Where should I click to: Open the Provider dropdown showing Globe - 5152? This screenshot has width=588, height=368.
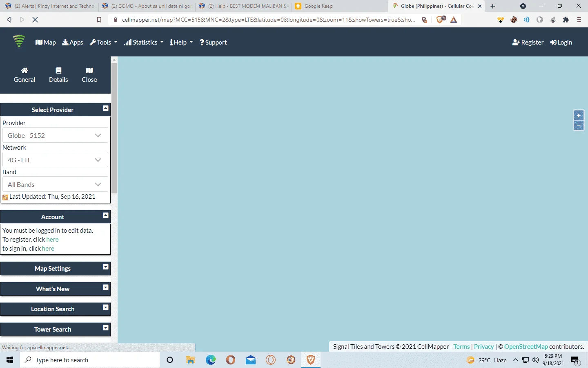click(55, 135)
